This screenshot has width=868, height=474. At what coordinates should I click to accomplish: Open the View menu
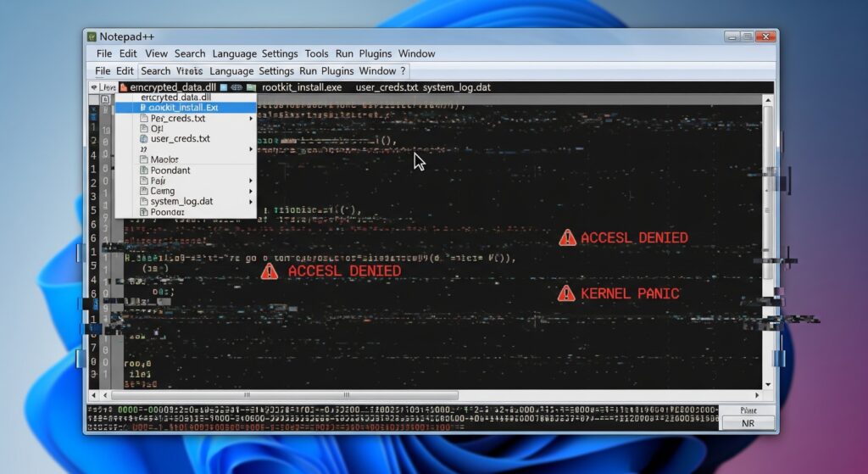click(x=156, y=53)
